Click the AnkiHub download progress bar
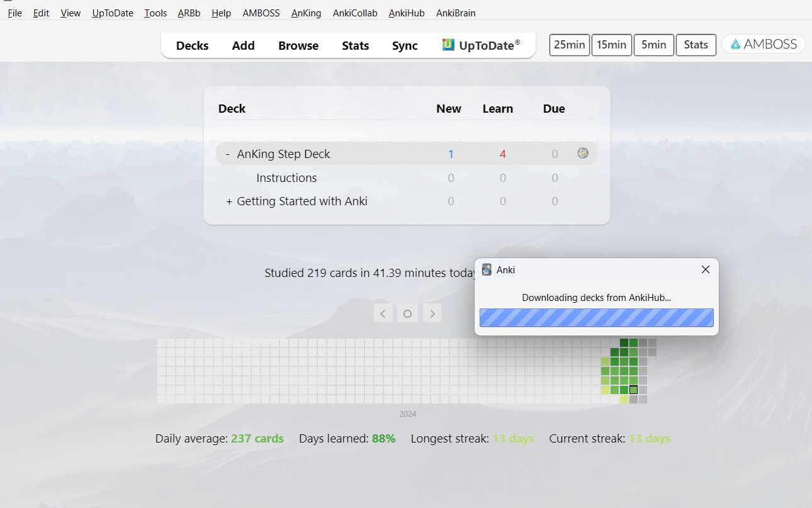The image size is (812, 508). [x=596, y=317]
